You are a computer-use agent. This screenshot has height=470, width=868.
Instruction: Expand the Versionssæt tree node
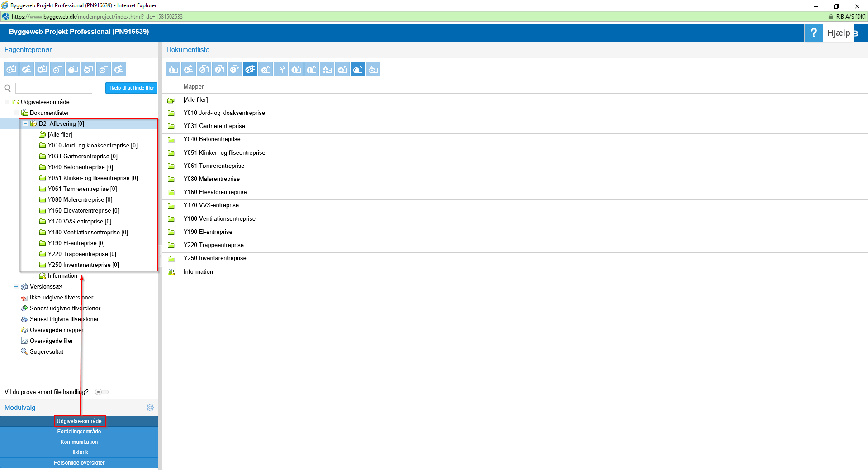16,287
